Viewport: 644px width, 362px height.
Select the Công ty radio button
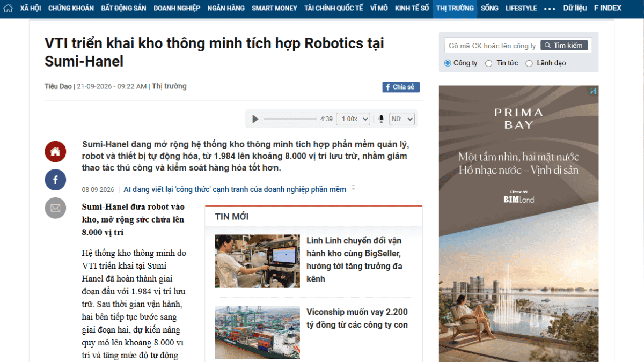tap(448, 63)
